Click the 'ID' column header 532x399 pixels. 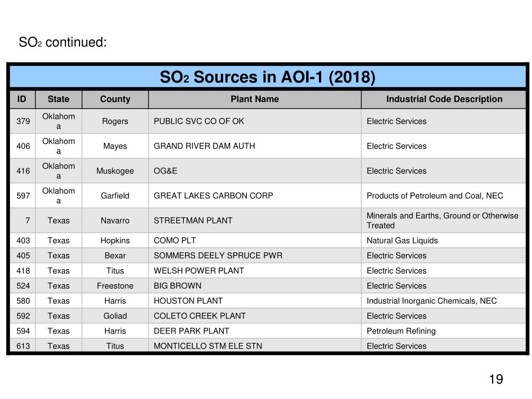pyautogui.click(x=22, y=99)
